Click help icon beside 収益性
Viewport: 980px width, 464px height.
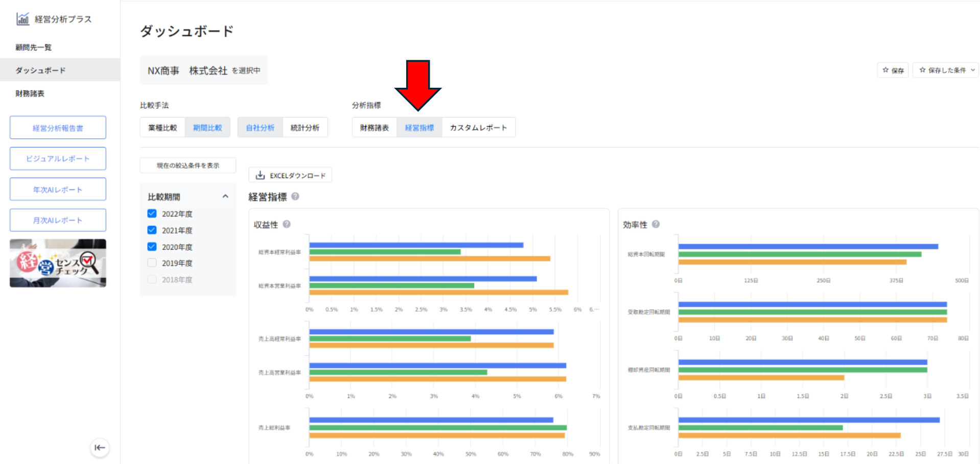287,224
